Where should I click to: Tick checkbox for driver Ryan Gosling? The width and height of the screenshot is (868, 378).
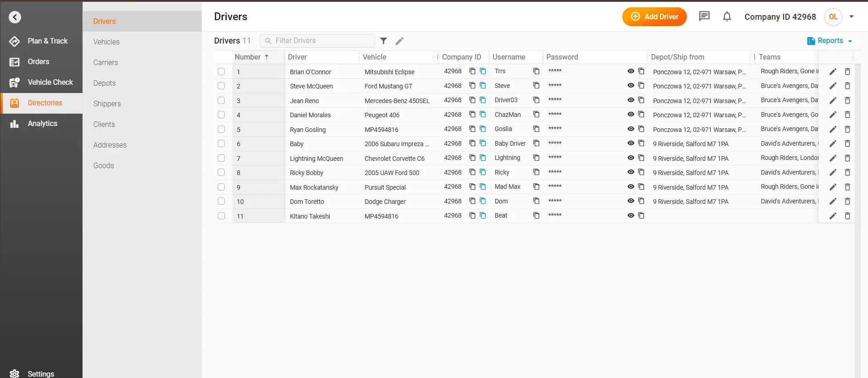(x=221, y=129)
